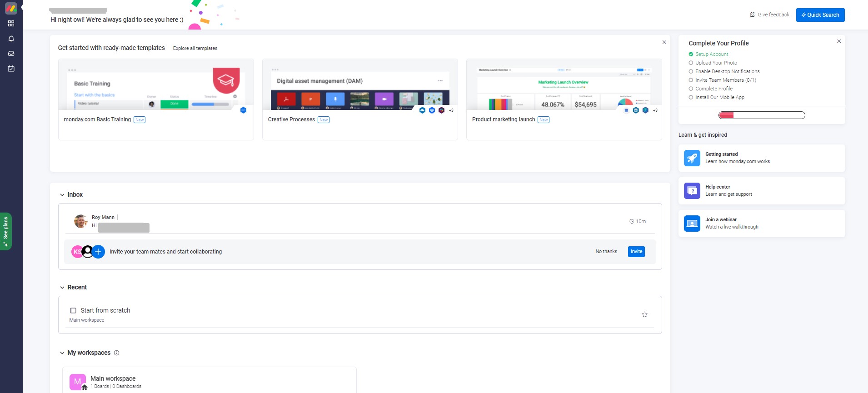Click the New badge on Creative Processes

[324, 120]
